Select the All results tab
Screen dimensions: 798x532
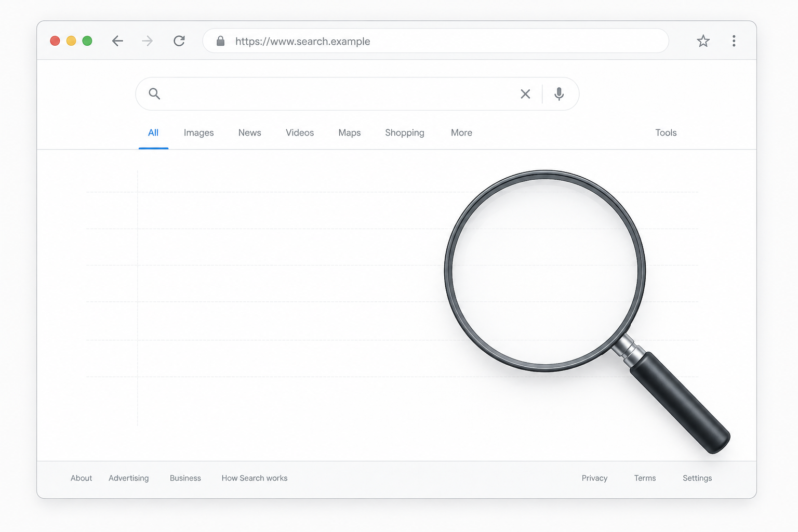point(153,132)
